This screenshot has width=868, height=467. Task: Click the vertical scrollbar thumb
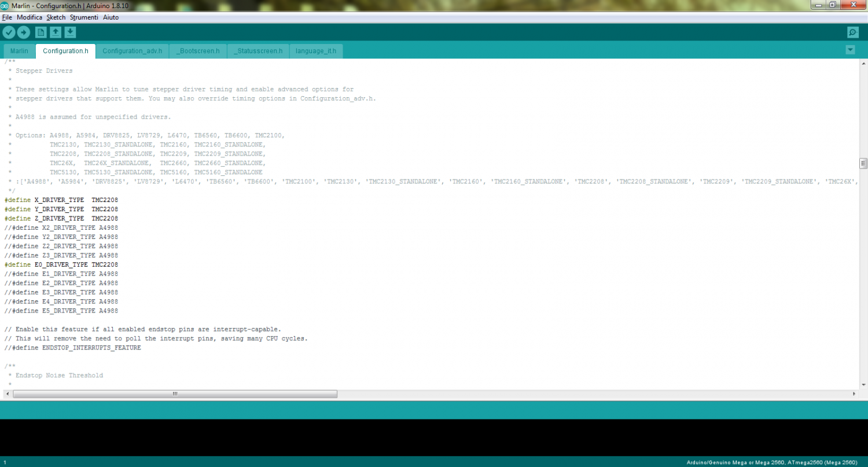pyautogui.click(x=863, y=163)
